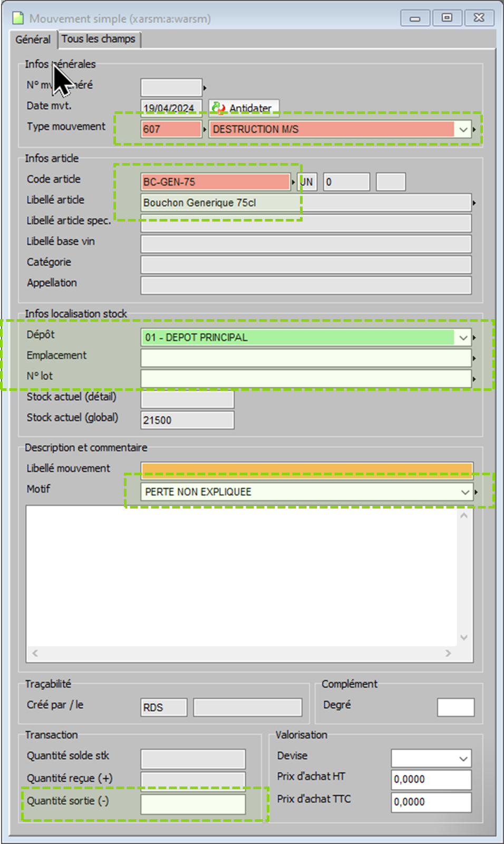The width and height of the screenshot is (504, 844).
Task: Expand the Dépôt dropdown list
Action: (x=463, y=338)
